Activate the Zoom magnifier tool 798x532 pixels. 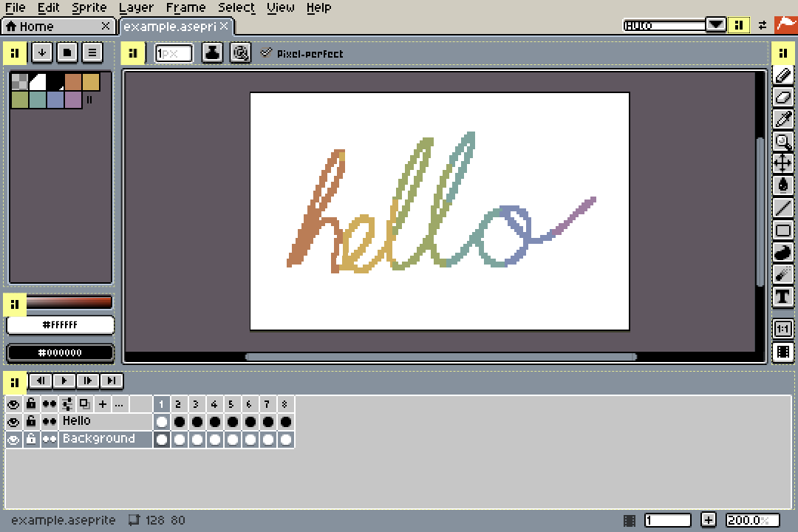point(782,142)
